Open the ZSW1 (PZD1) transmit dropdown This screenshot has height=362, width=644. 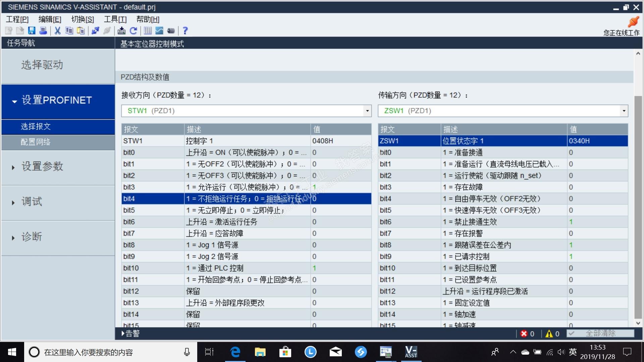pos(624,111)
